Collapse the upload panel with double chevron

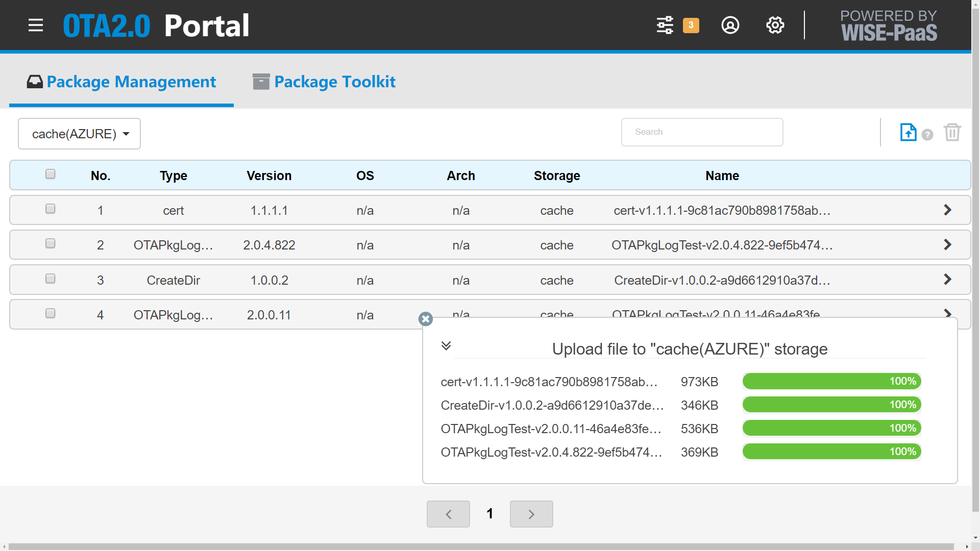pos(446,345)
